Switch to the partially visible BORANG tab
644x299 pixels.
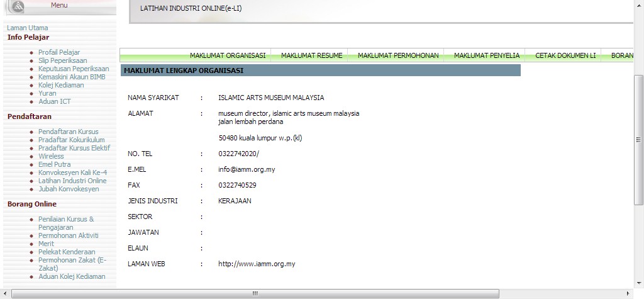[622, 55]
